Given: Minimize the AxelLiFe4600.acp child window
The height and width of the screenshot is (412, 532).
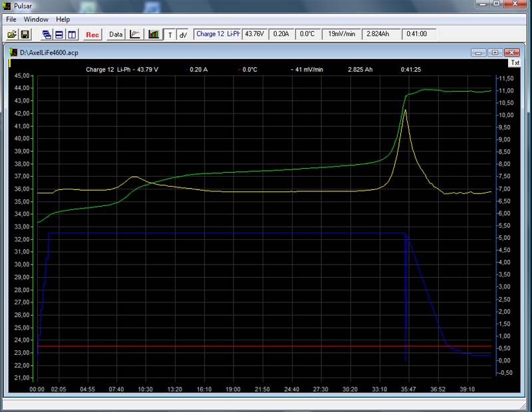Looking at the screenshot, I should [x=478, y=52].
